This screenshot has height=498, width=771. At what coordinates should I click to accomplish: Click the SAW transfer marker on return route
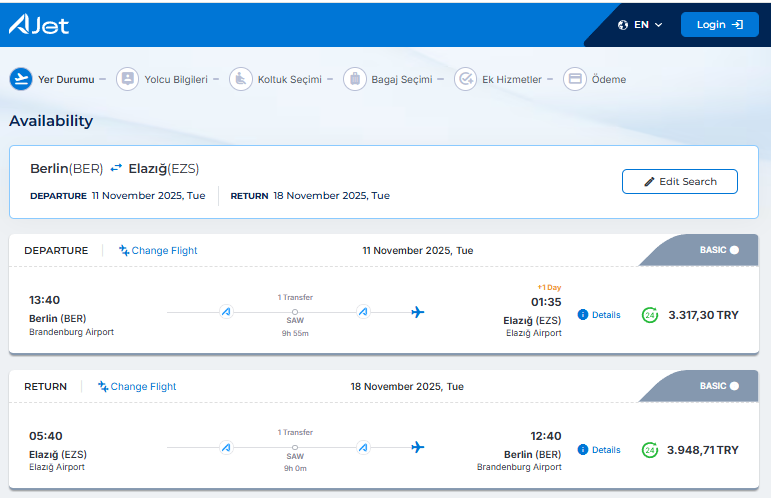tap(295, 447)
